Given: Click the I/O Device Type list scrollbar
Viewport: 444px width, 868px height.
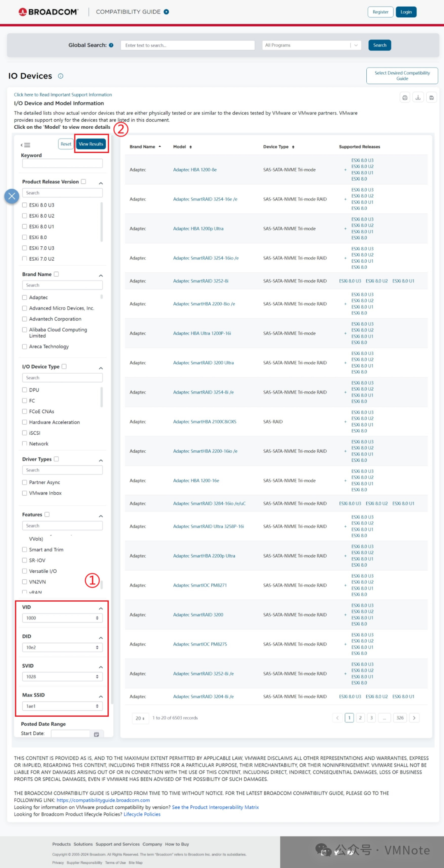Looking at the screenshot, I should click(x=102, y=397).
